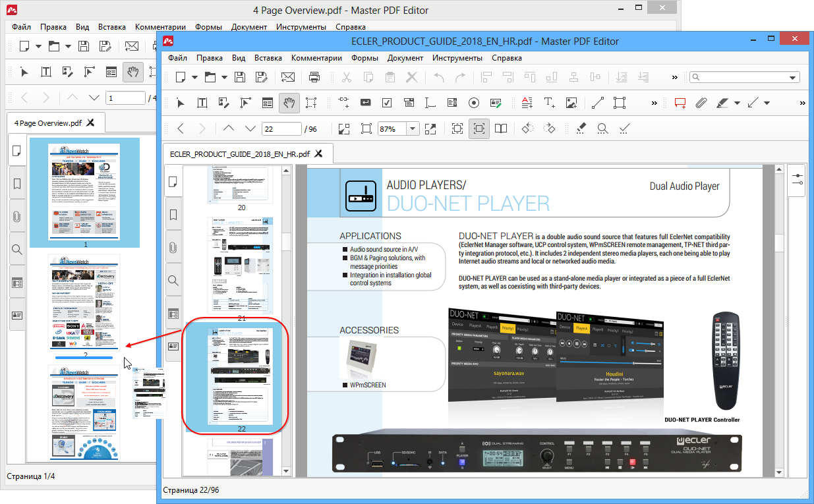Select the Edit Forms tool in ECLER toolbar
This screenshot has height=504, width=814.
267,103
